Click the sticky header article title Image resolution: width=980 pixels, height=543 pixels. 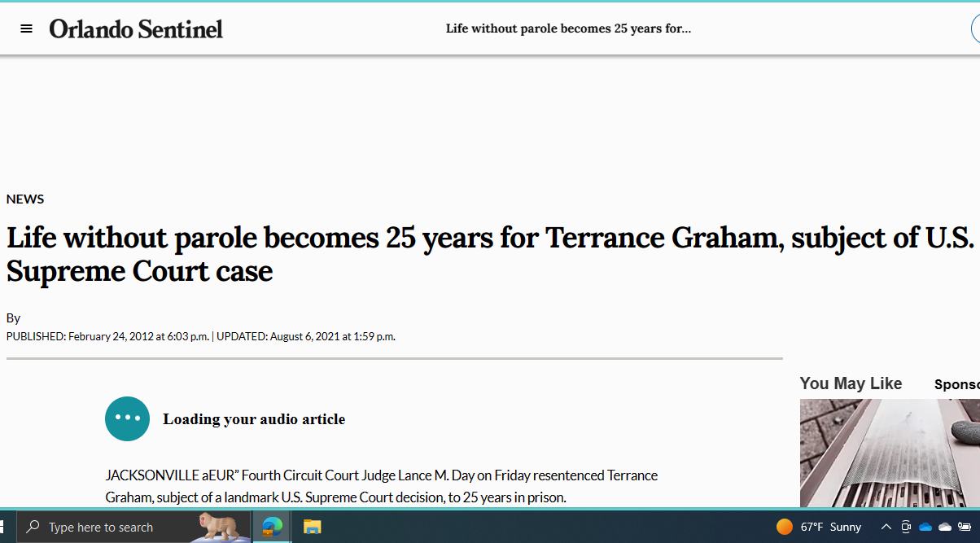(568, 28)
